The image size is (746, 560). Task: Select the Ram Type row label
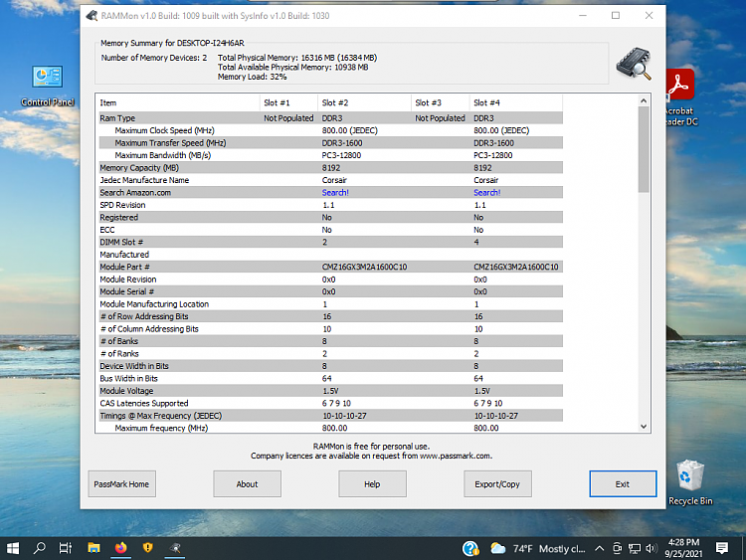click(x=117, y=118)
